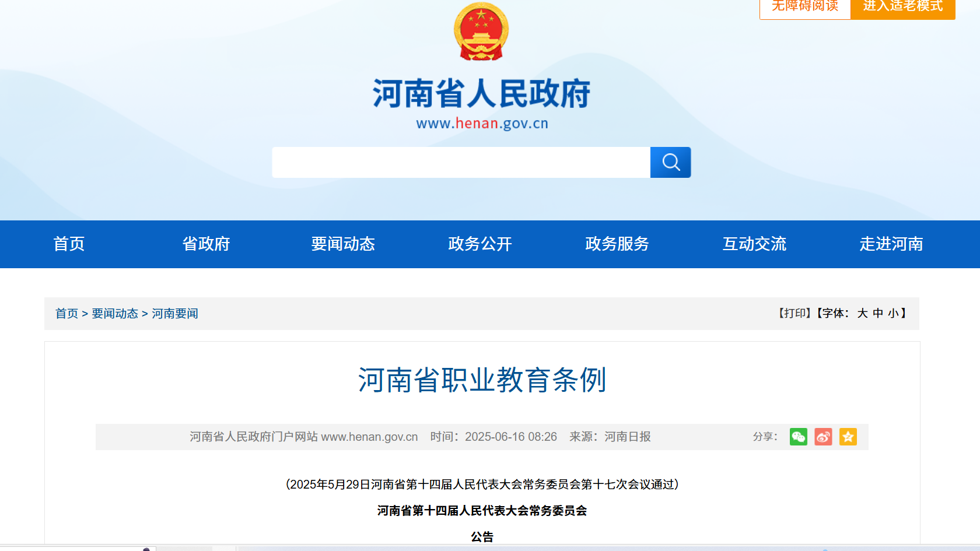Click 首页 in the breadcrumb
This screenshot has height=551, width=980.
tap(66, 314)
